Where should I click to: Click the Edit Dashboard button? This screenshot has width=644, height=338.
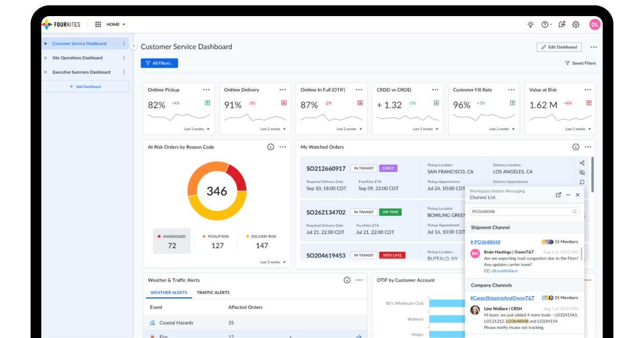[559, 47]
